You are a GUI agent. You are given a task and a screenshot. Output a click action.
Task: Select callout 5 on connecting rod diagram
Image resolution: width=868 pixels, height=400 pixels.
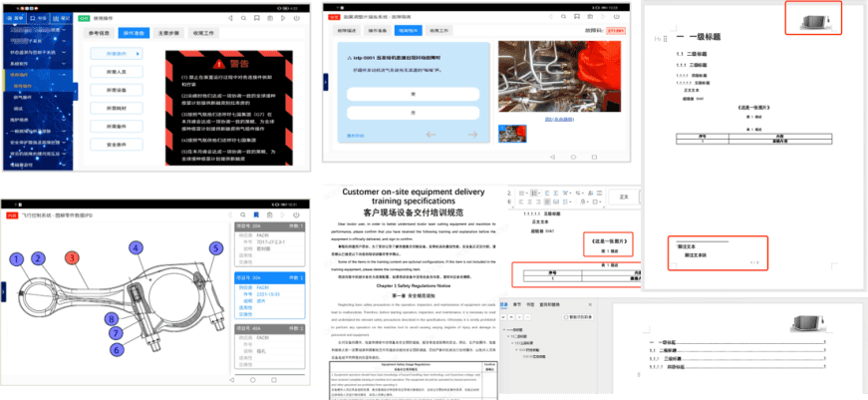pyautogui.click(x=216, y=248)
